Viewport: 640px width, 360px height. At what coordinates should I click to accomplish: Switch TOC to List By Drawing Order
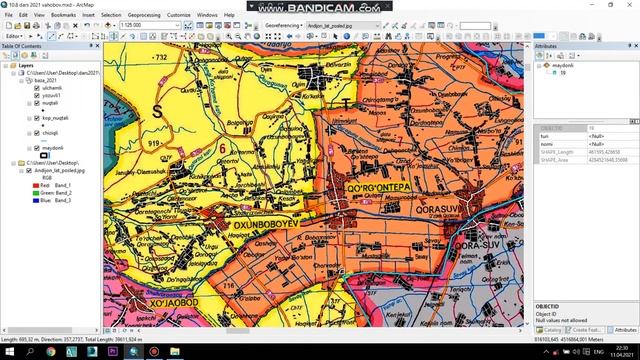(6, 55)
